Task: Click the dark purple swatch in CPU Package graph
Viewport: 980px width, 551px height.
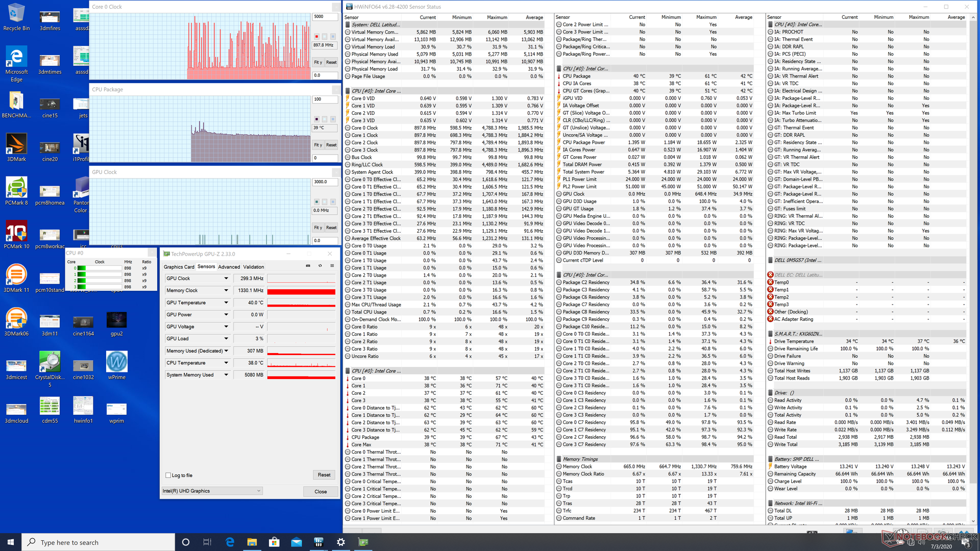Action: [316, 119]
